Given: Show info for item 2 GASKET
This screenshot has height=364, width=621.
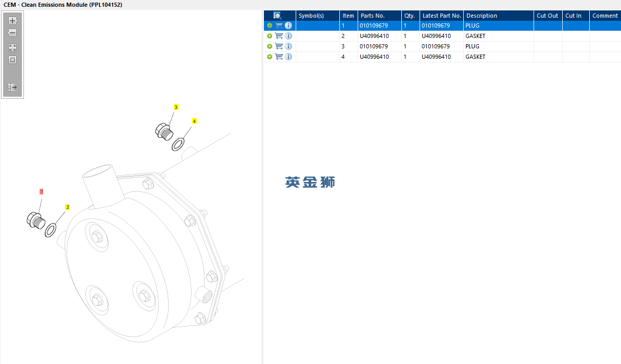Looking at the screenshot, I should pyautogui.click(x=288, y=36).
